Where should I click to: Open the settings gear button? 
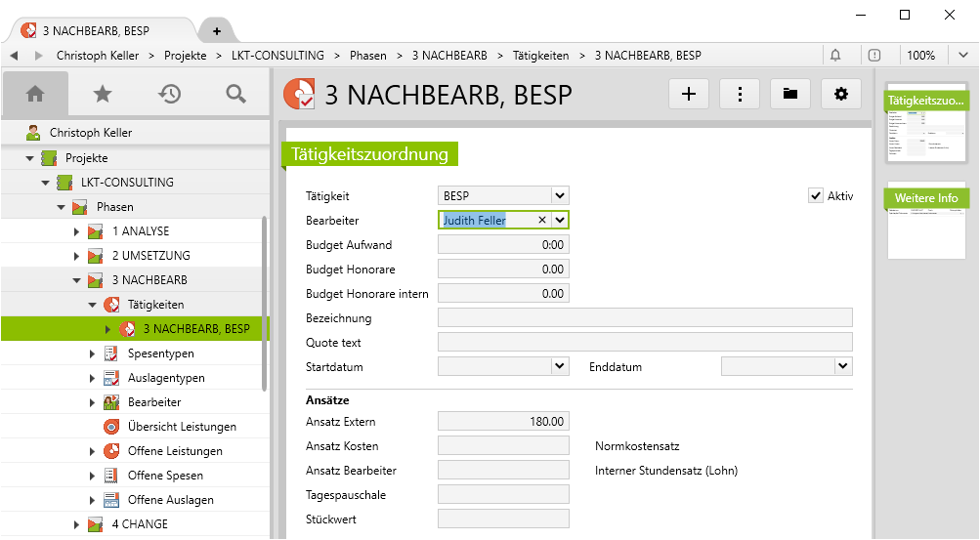[x=841, y=94]
